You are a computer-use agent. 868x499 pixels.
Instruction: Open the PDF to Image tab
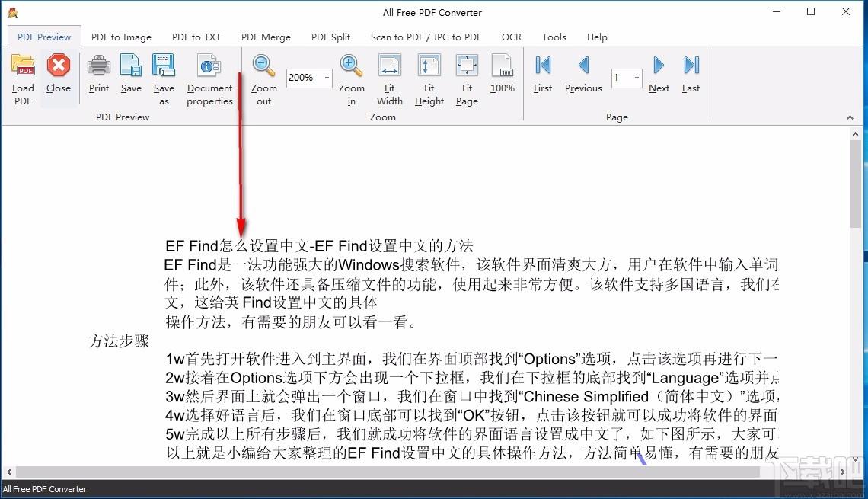121,37
